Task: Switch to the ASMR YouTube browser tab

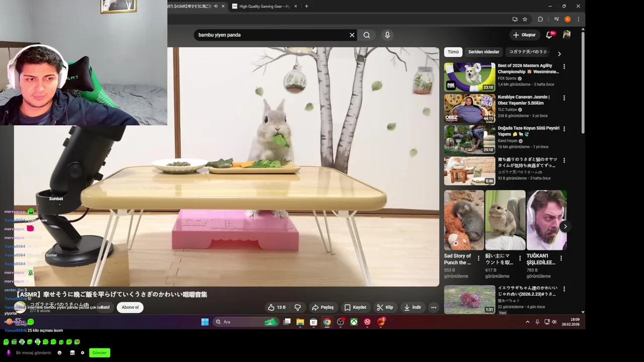Action: [x=194, y=6]
